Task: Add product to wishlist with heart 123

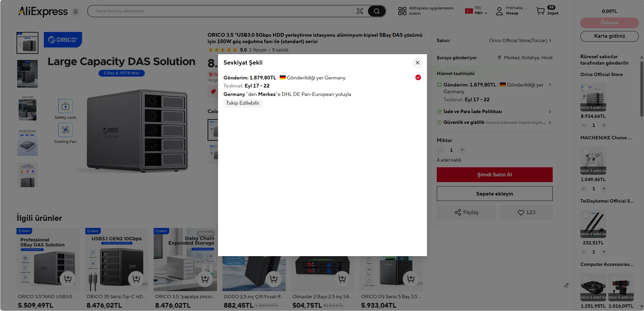Action: 526,212
